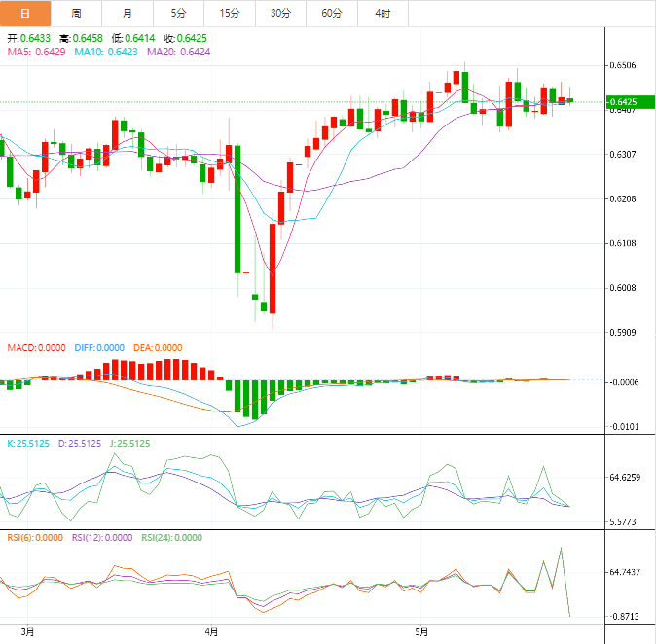Viewport: 656px width, 644px height.
Task: Click the 5月 date axis marker
Action: [421, 632]
